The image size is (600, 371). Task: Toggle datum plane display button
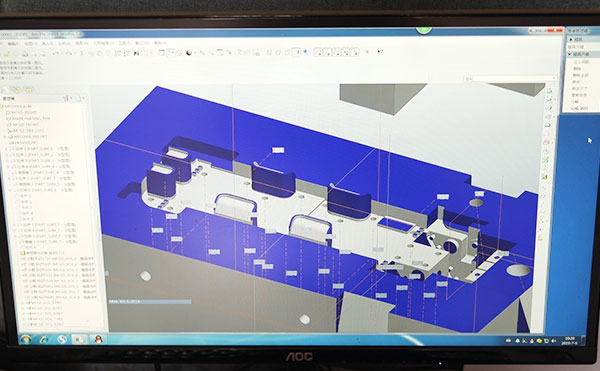click(x=318, y=52)
